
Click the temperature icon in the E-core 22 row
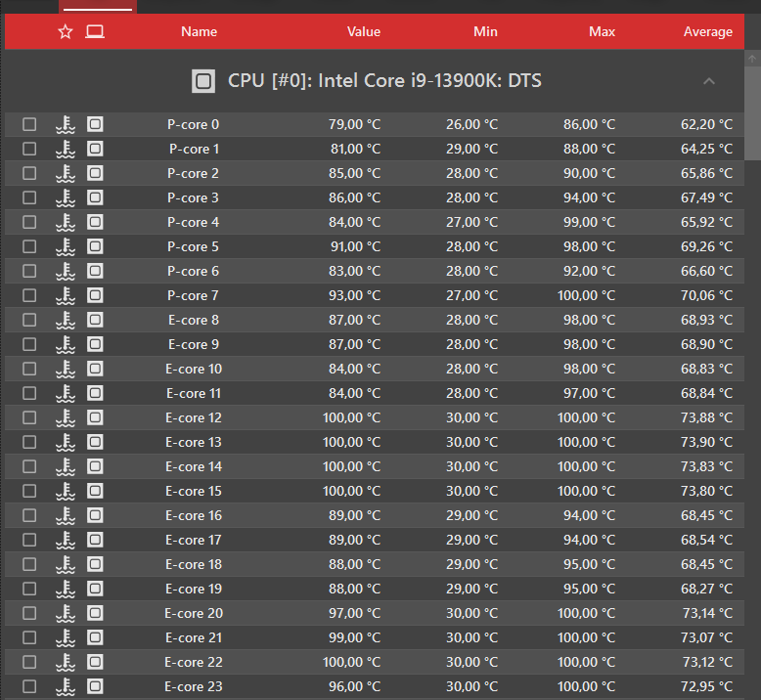point(66,662)
